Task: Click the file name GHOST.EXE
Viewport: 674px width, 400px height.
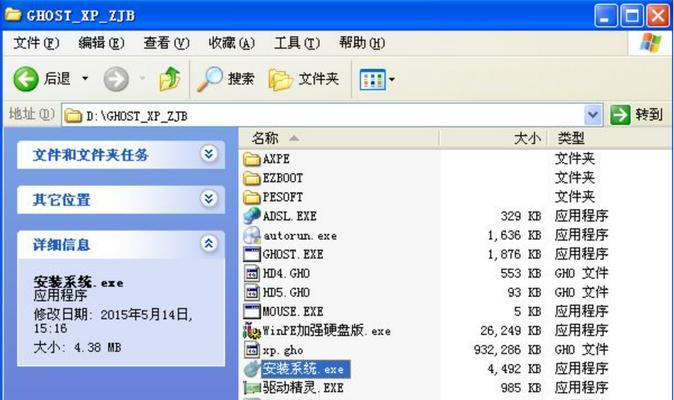Action: [x=293, y=254]
